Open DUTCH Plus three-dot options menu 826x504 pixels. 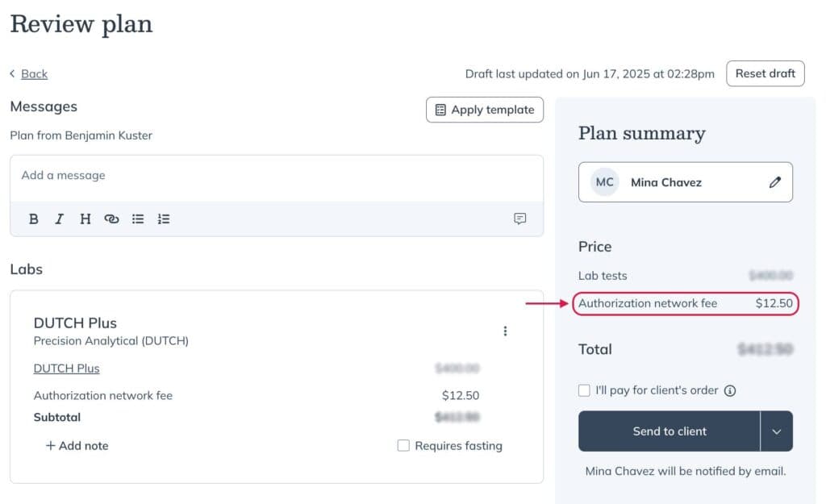pyautogui.click(x=505, y=331)
